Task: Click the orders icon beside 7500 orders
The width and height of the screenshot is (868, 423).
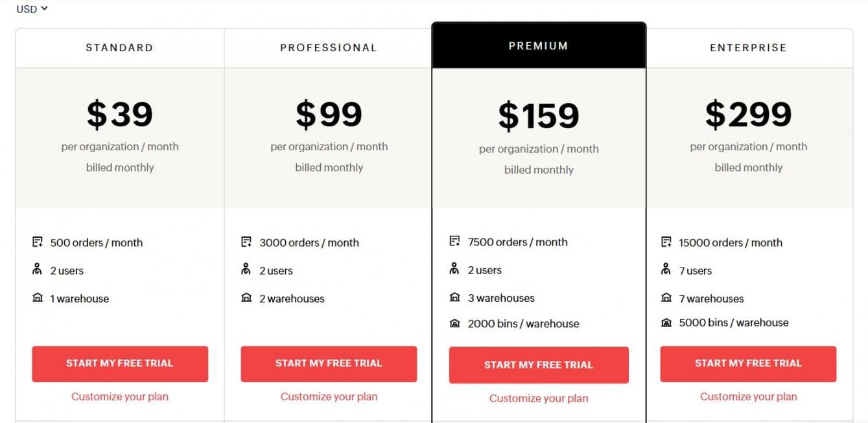Action: 454,242
